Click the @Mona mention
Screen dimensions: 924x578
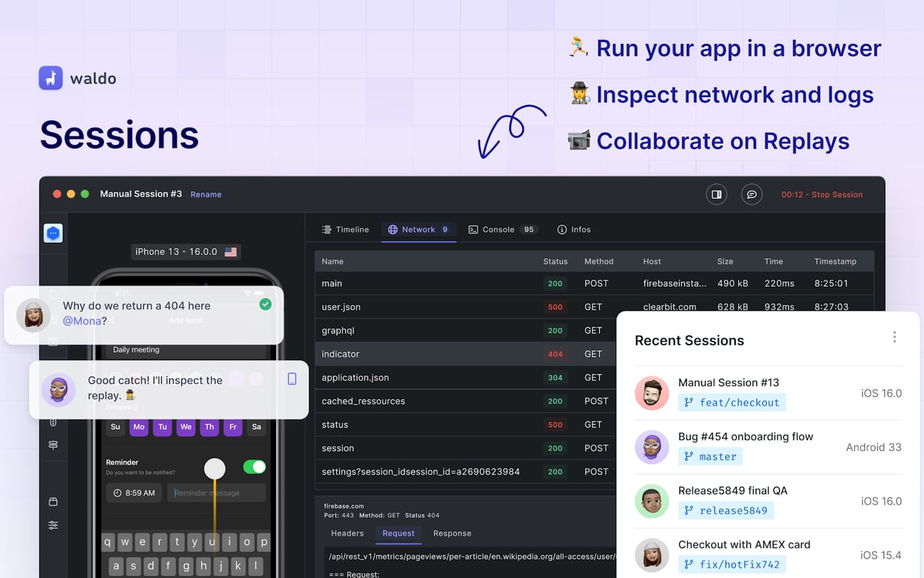pyautogui.click(x=82, y=321)
